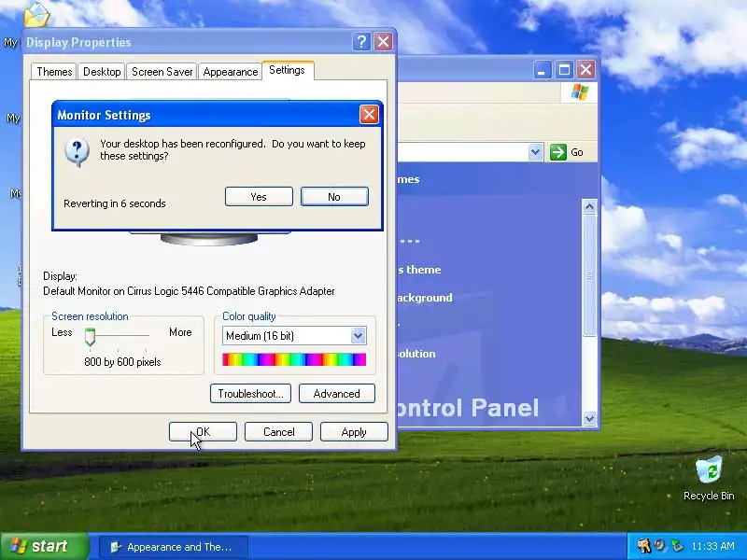Apply the display settings

pyautogui.click(x=354, y=432)
